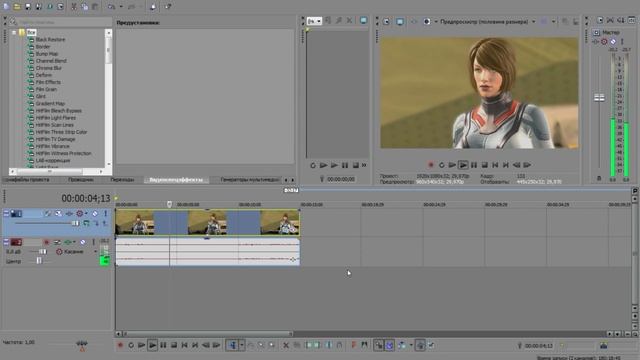Mute the video track
This screenshot has width=640, height=360.
[95, 213]
